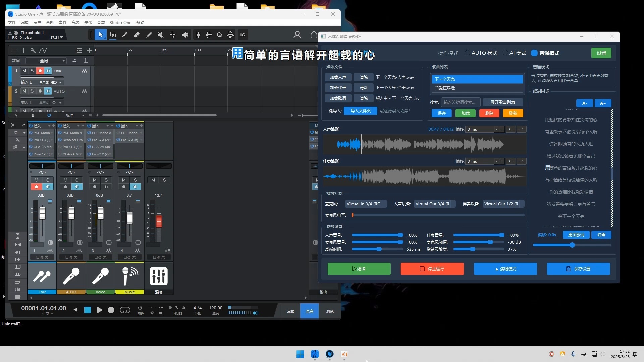
Task: Click the wrench options icon above track list
Action: coord(33,50)
